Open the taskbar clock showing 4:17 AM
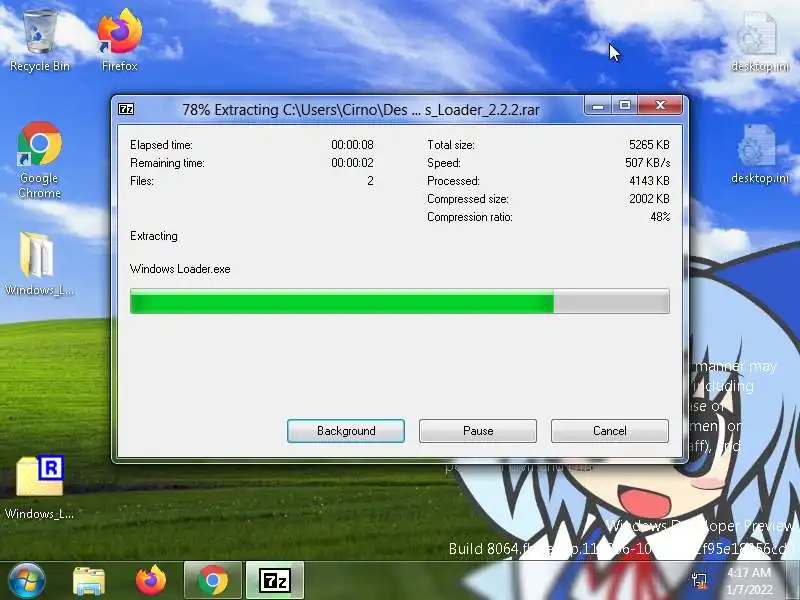 [750, 581]
